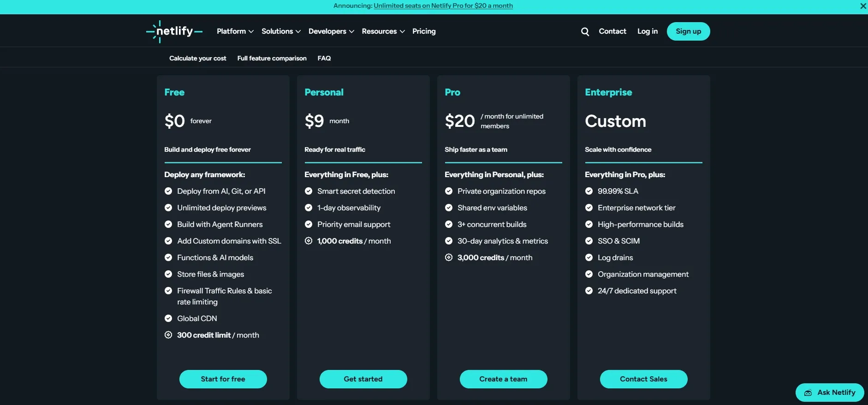Click 'High-performance builds' text

pos(641,224)
